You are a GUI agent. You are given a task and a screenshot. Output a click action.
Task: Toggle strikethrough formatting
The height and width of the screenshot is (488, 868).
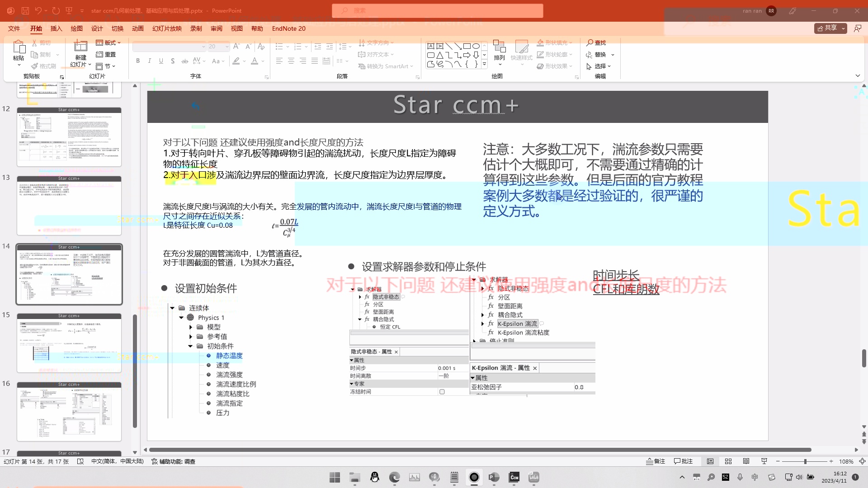(x=184, y=61)
